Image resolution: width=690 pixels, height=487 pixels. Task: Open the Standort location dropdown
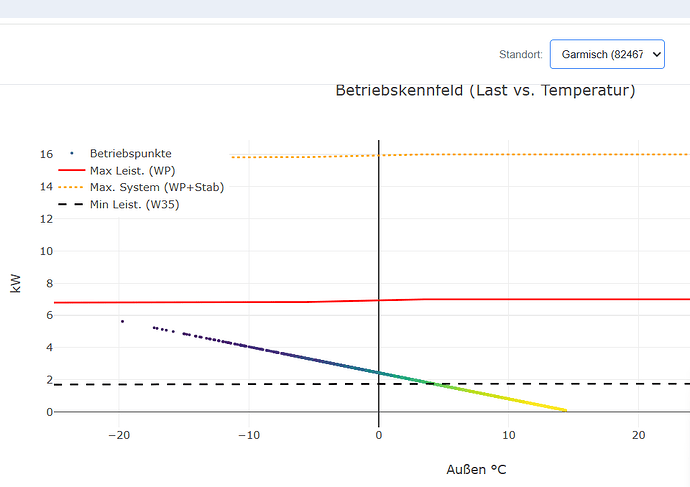[607, 54]
